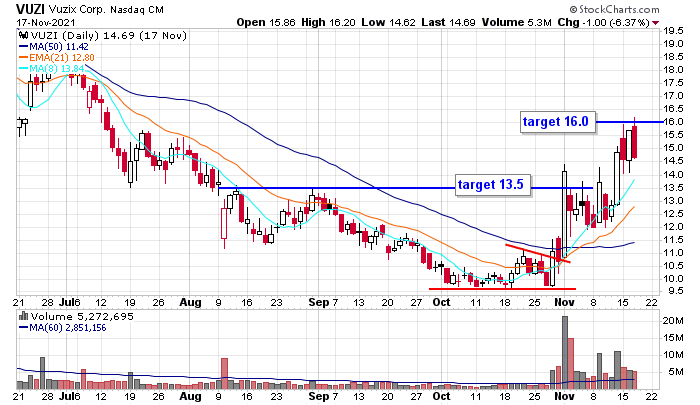The height and width of the screenshot is (405, 700).
Task: Click the Oct label under the volume panel
Action: (442, 397)
